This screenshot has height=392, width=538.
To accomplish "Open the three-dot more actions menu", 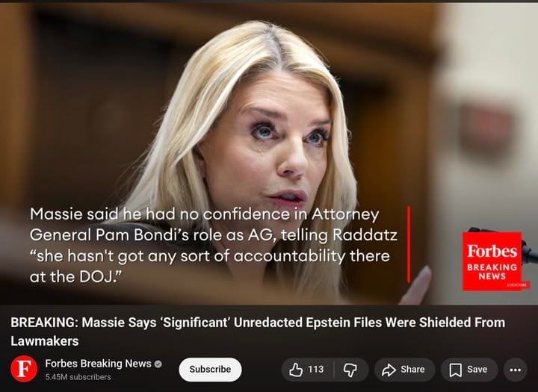I will (x=515, y=370).
